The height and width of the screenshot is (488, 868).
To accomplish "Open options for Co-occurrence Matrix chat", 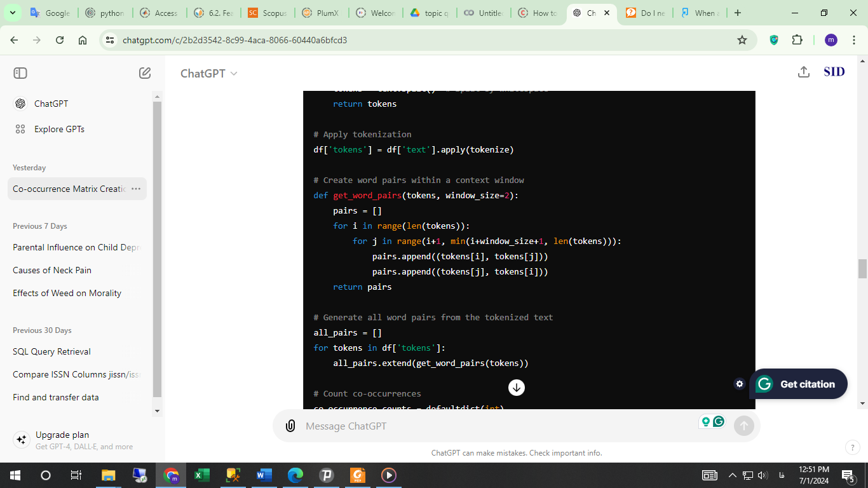I will (x=136, y=189).
